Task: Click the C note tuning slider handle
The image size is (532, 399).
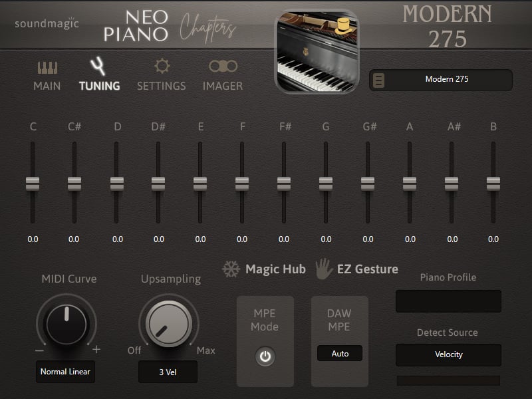Action: (33, 184)
